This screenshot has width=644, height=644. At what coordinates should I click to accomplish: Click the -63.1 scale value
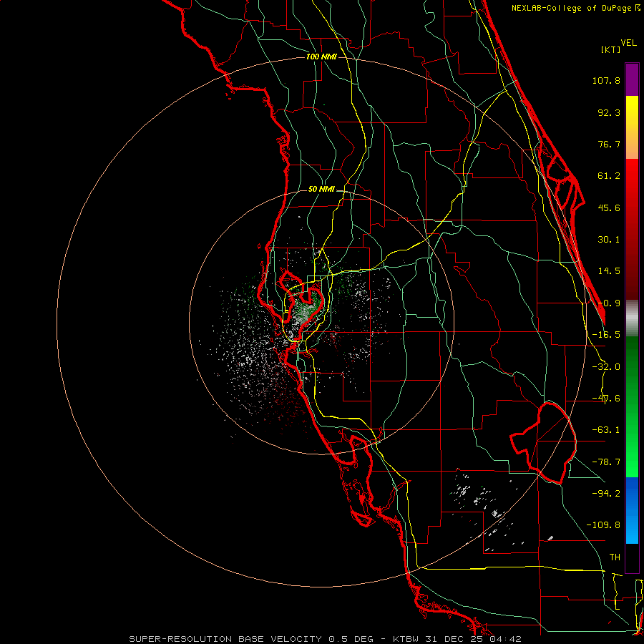pos(606,430)
